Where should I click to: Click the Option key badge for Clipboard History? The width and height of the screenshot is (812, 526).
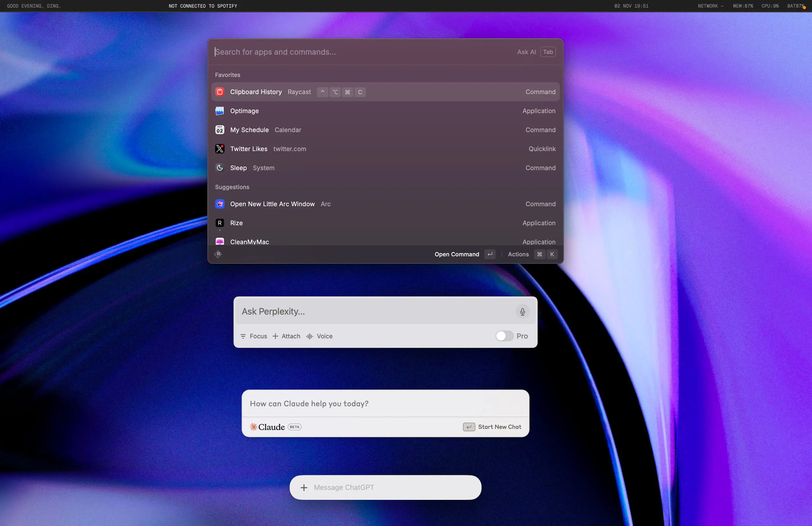click(x=335, y=92)
